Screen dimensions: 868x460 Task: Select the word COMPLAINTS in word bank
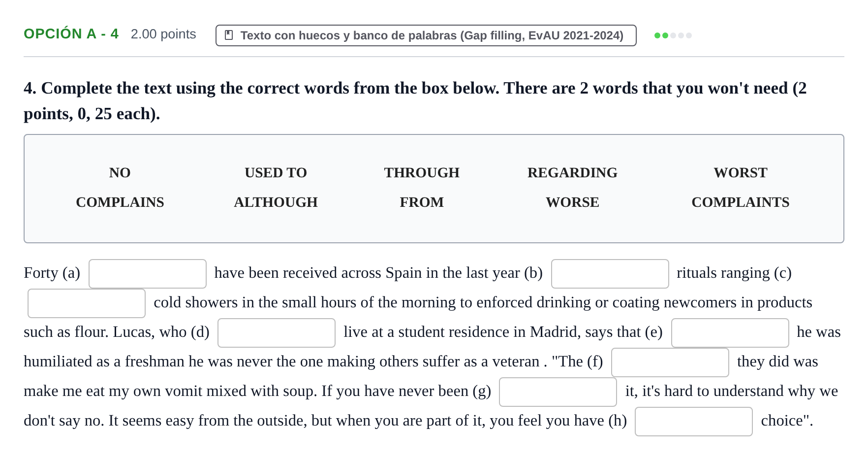[740, 202]
